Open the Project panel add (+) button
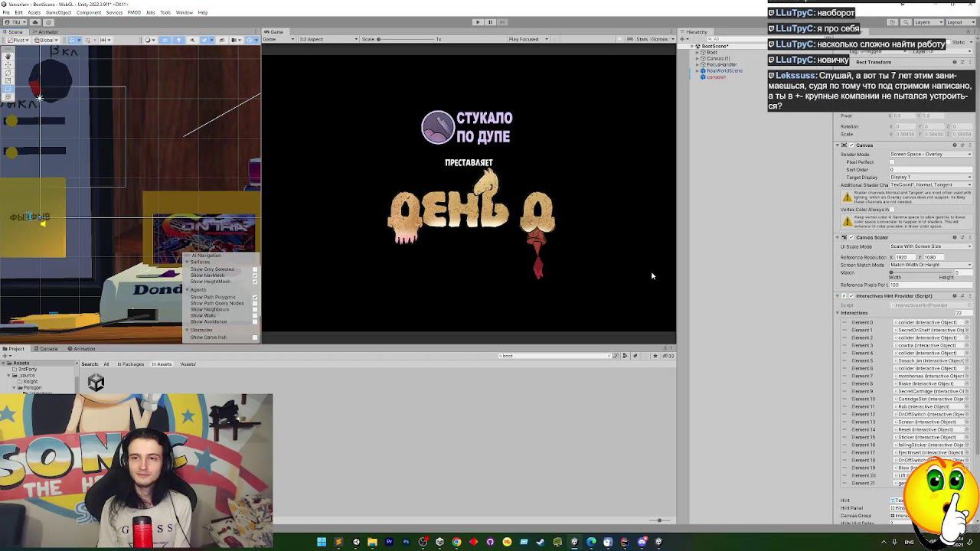 [6, 356]
